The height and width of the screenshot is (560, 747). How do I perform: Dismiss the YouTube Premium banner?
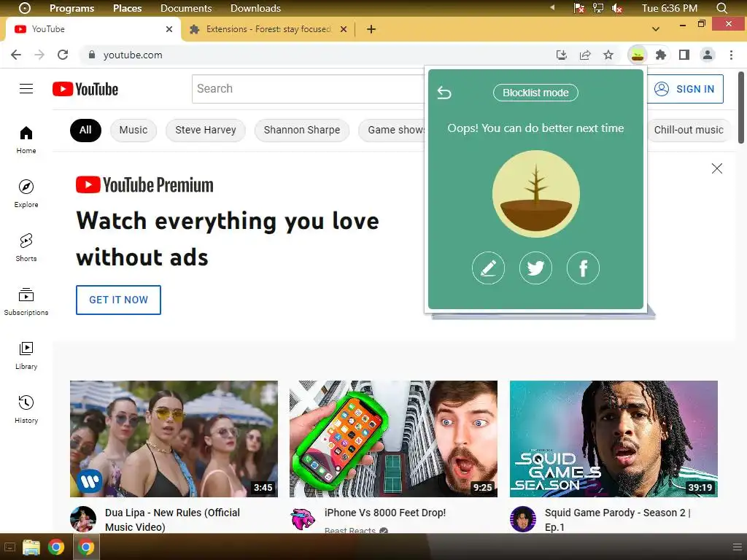click(x=716, y=168)
